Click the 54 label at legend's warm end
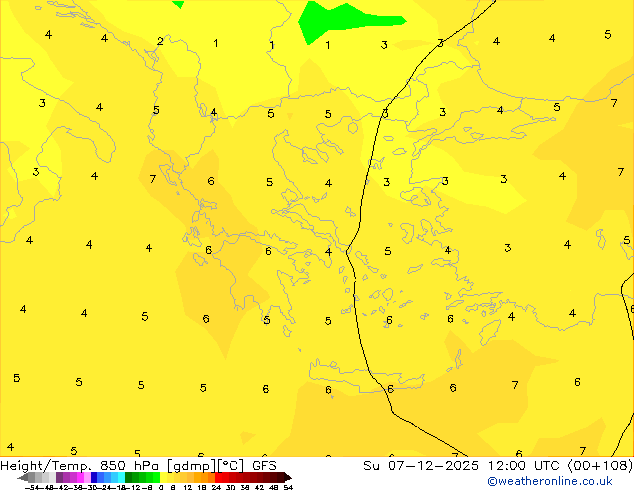634x490 pixels. pyautogui.click(x=288, y=487)
